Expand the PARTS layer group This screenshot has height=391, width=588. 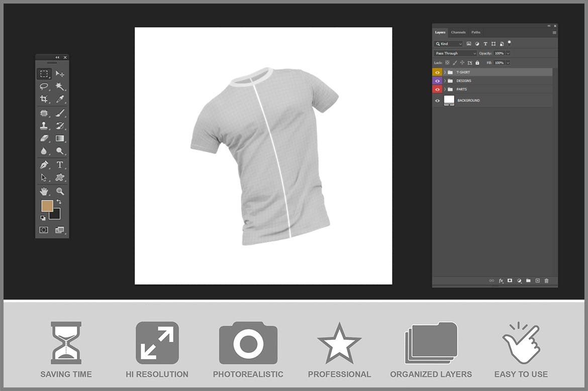[x=445, y=89]
